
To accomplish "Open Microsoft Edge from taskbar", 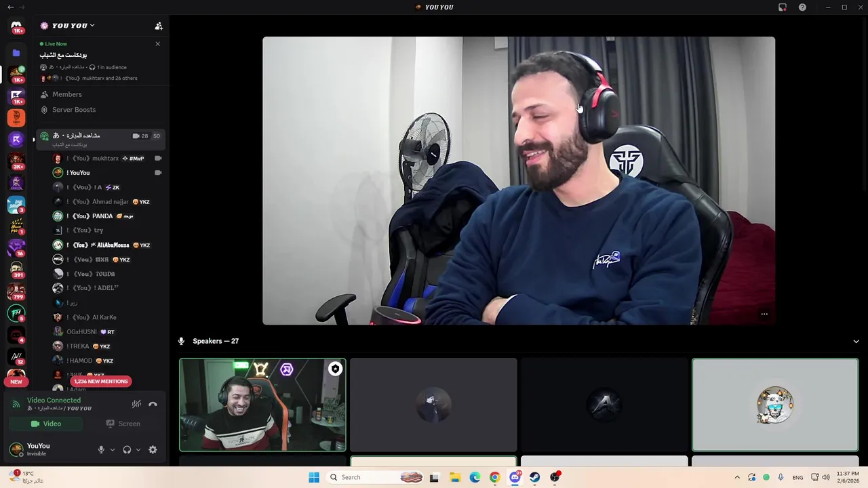I will point(475,477).
